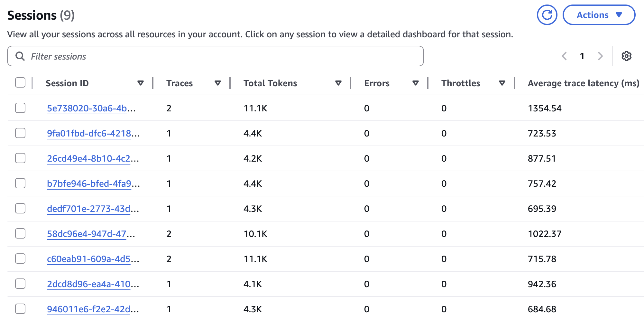644x320 pixels.
Task: Sort the Throttles column
Action: [502, 83]
